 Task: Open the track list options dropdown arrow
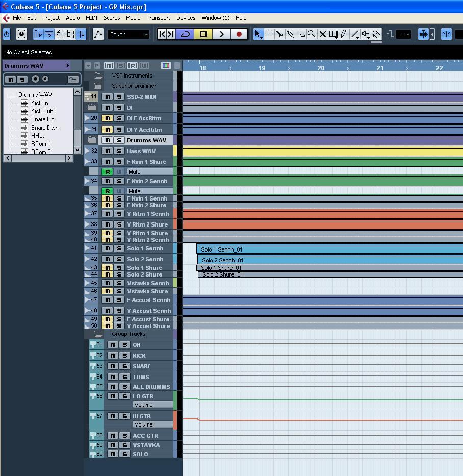[x=88, y=66]
